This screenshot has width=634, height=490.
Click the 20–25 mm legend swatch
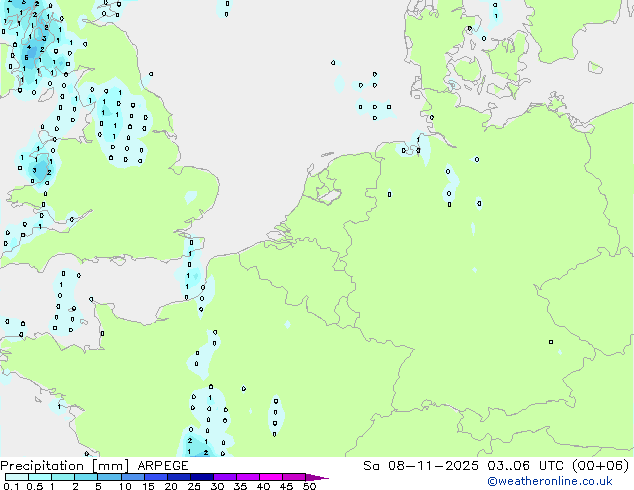(x=179, y=477)
